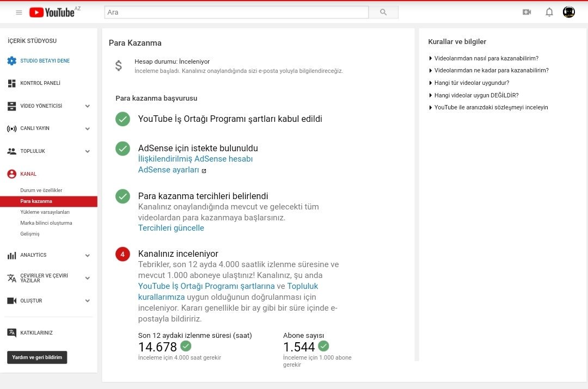Click 'Hesap durumu: İnceleniyor' text
This screenshot has height=389, width=588.
coord(172,61)
